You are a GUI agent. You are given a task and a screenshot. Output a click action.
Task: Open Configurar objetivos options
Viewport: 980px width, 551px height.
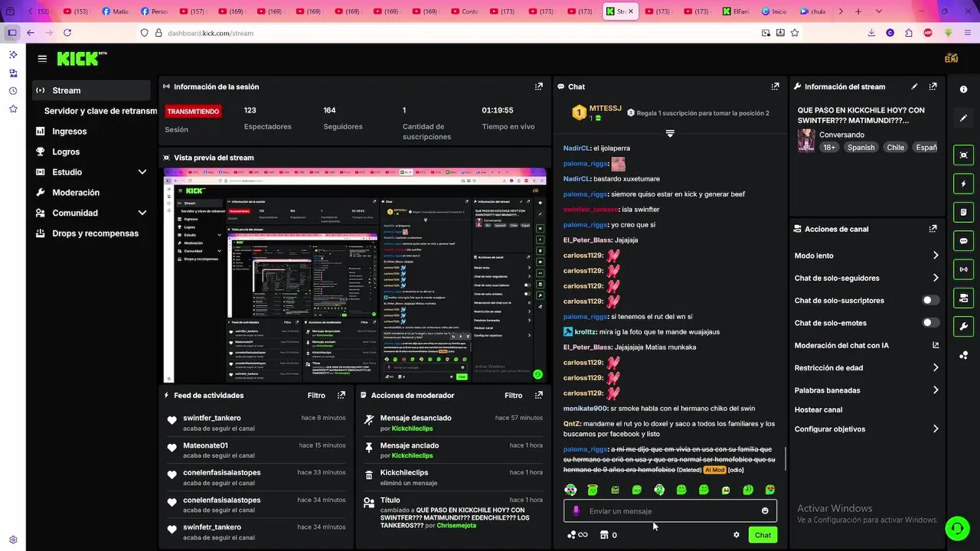(867, 429)
